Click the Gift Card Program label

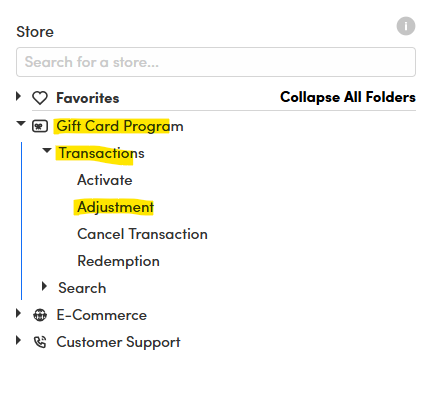pos(120,126)
